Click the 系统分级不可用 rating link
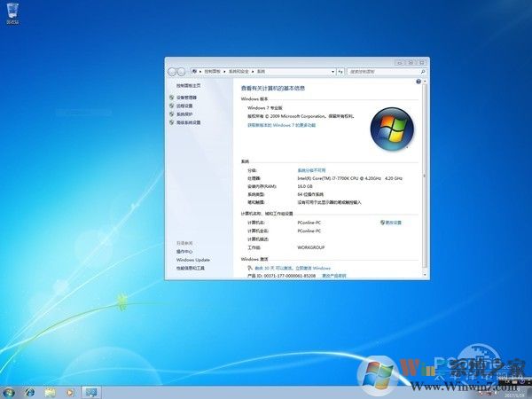Image resolution: width=532 pixels, height=399 pixels. click(311, 169)
